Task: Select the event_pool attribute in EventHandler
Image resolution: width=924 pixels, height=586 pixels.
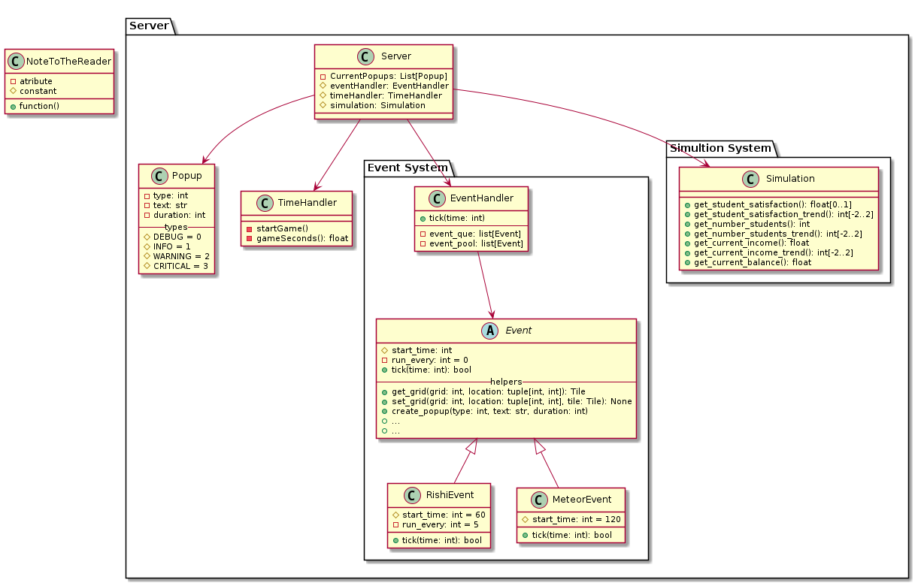Action: [x=474, y=244]
